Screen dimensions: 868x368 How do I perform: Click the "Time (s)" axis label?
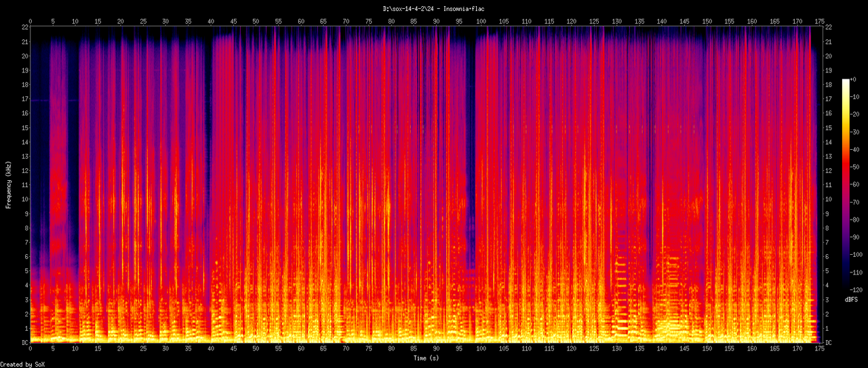tap(425, 357)
